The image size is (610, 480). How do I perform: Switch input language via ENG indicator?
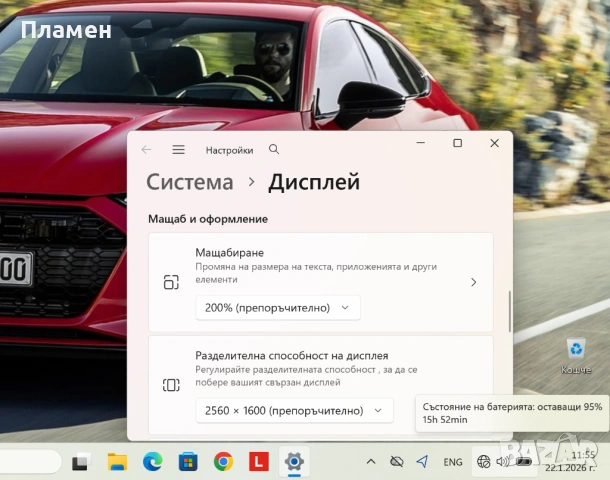point(453,462)
